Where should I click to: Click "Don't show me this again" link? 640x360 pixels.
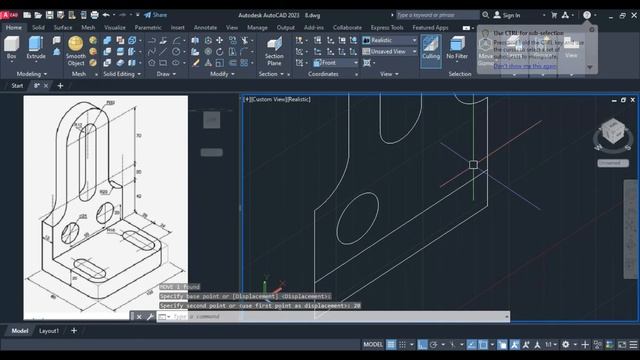click(524, 66)
